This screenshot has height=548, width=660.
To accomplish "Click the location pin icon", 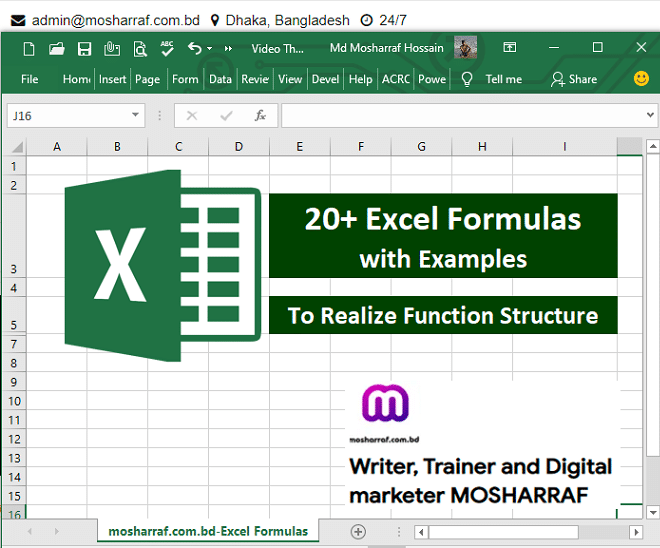I will pos(215,20).
